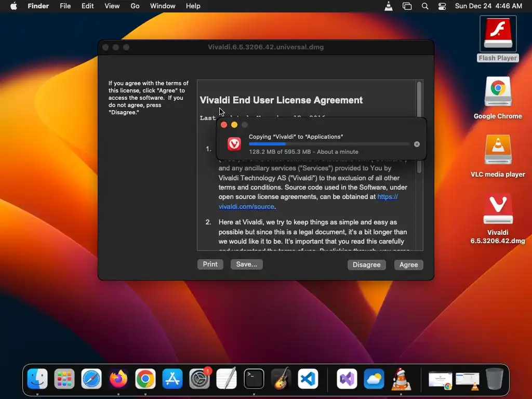Open GarageBand from the Dock
532x399 pixels.
(x=281, y=379)
